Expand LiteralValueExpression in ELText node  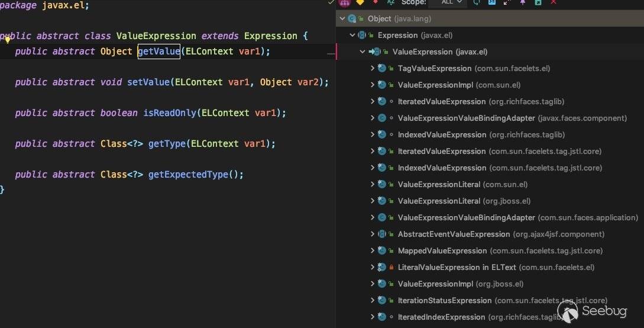pos(372,267)
